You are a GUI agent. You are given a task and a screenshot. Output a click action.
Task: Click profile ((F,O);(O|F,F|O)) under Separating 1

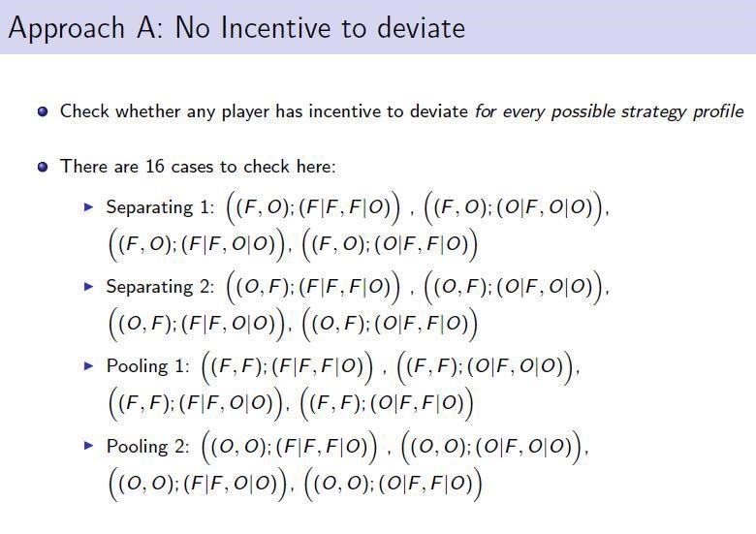pyautogui.click(x=391, y=244)
